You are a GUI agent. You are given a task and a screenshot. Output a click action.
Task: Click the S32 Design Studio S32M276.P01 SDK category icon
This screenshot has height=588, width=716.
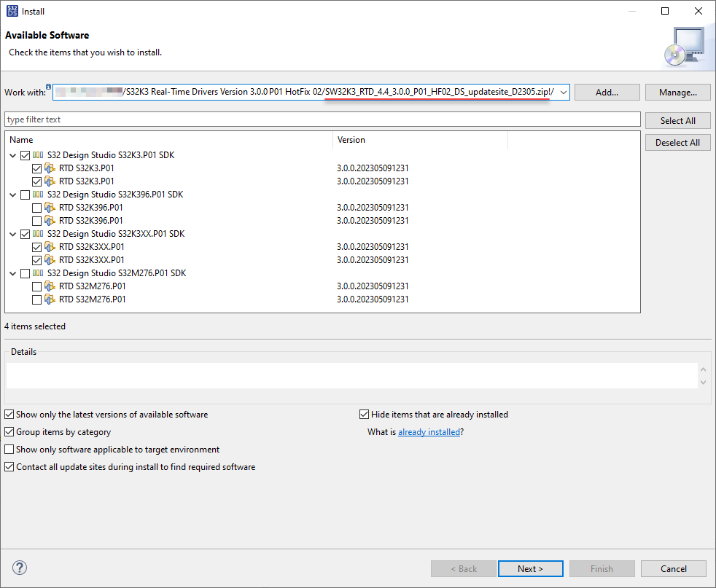click(38, 273)
